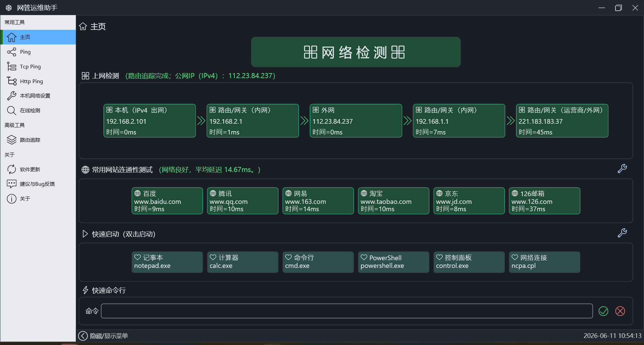Screen dimensions: 644x345
Task: Click the PowerShell powershell.exe launcher
Action: [393, 262]
